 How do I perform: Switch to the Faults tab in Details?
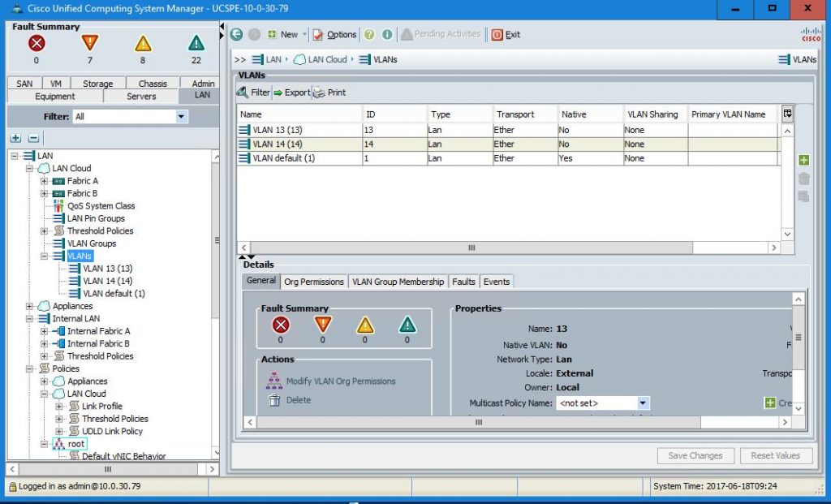(463, 282)
